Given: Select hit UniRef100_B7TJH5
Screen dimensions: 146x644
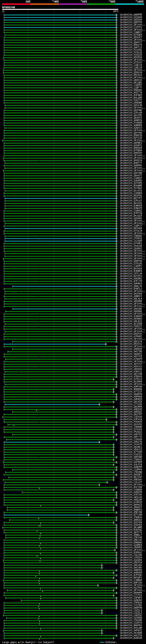Looking at the screenshot, I should coord(131,515).
